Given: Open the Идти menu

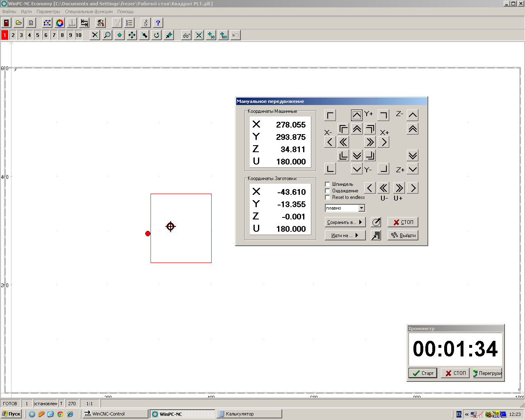Looking at the screenshot, I should tap(26, 11).
